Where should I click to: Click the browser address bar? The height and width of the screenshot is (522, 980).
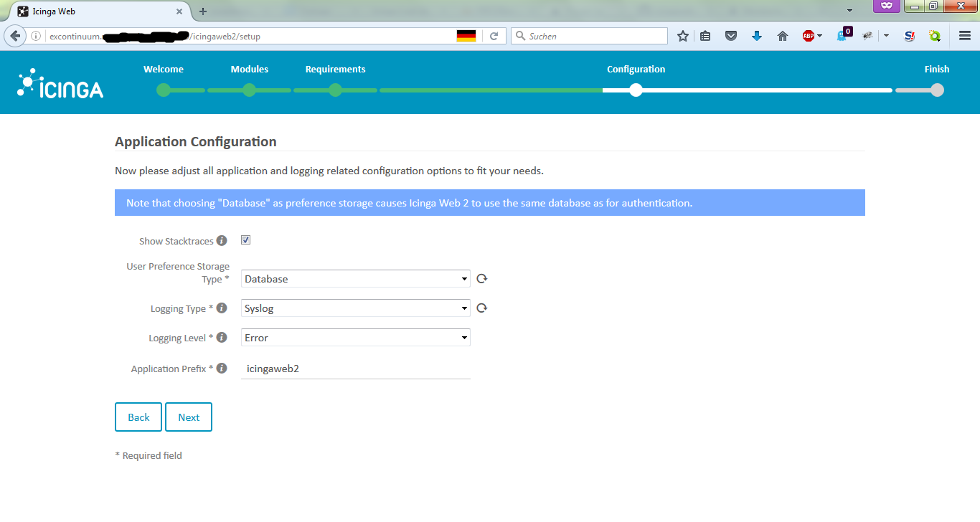(251, 36)
